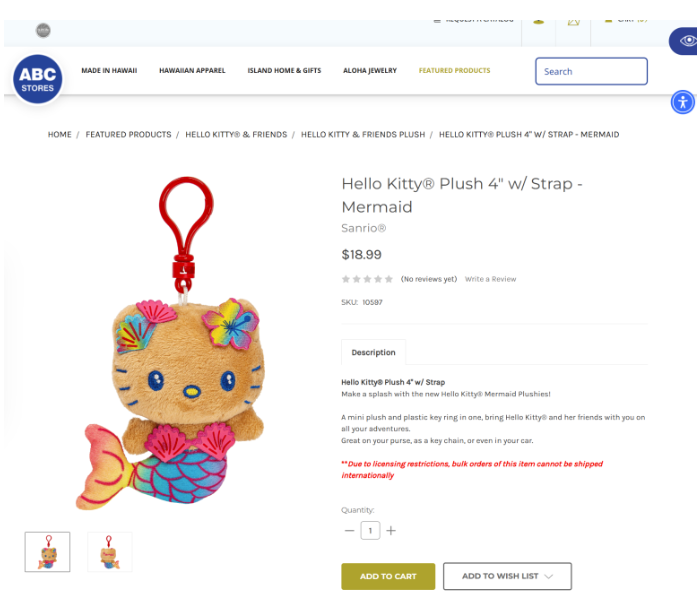The width and height of the screenshot is (698, 597).
Task: Open the Made in Hawaii menu
Action: click(109, 70)
